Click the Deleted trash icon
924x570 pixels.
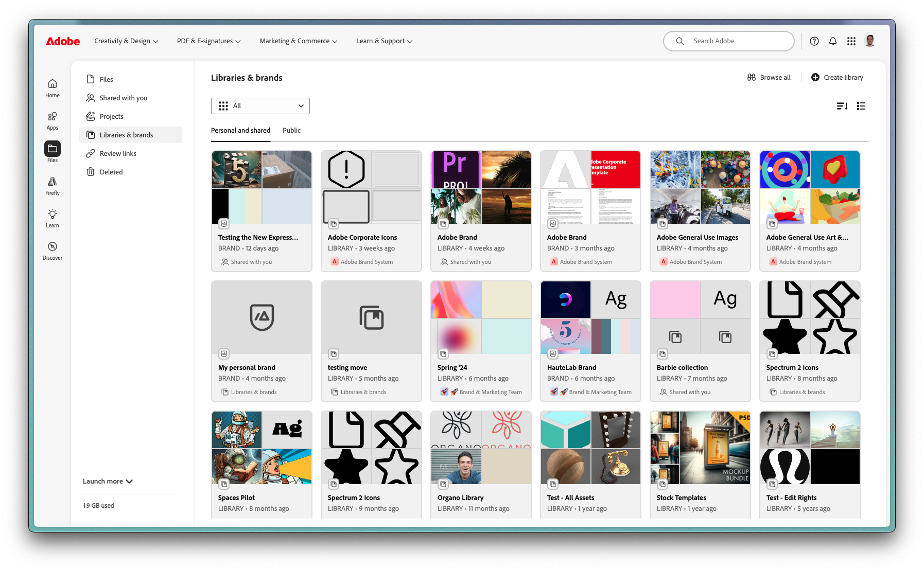coord(91,172)
